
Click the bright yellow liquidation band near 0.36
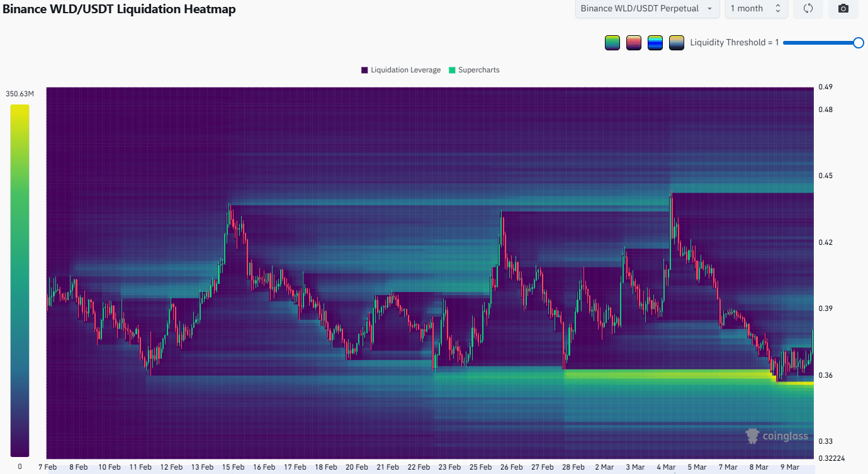point(667,375)
